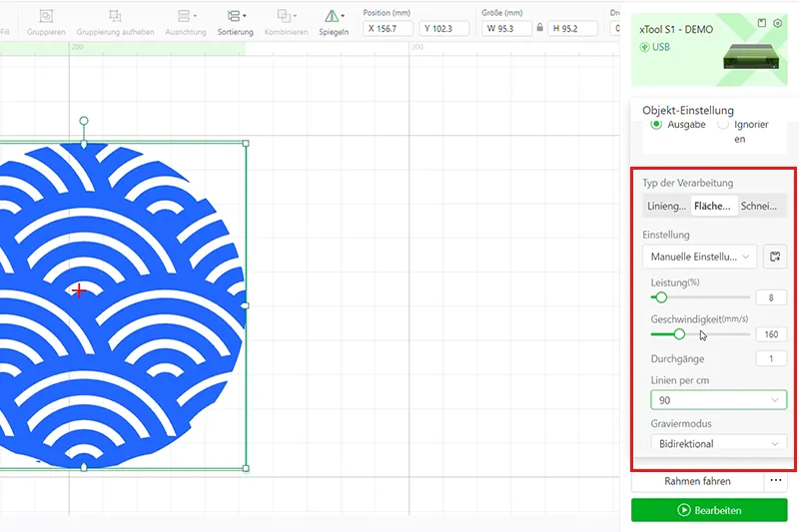This screenshot has width=799, height=532.
Task: Switch to the Liniengravur processing tab
Action: [x=666, y=207]
